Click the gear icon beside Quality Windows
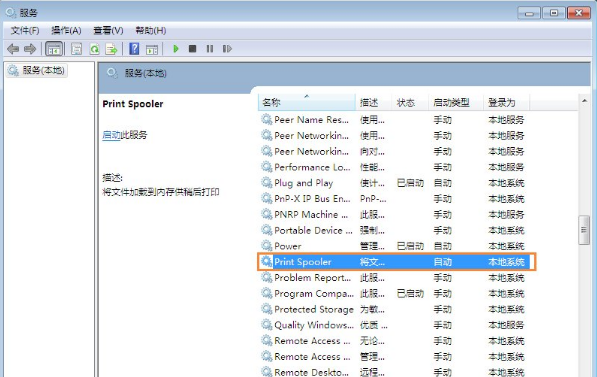This screenshot has height=377, width=597. click(267, 324)
